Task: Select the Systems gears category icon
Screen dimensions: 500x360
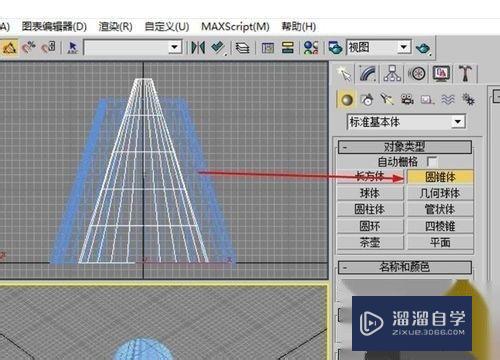Action: click(x=468, y=100)
